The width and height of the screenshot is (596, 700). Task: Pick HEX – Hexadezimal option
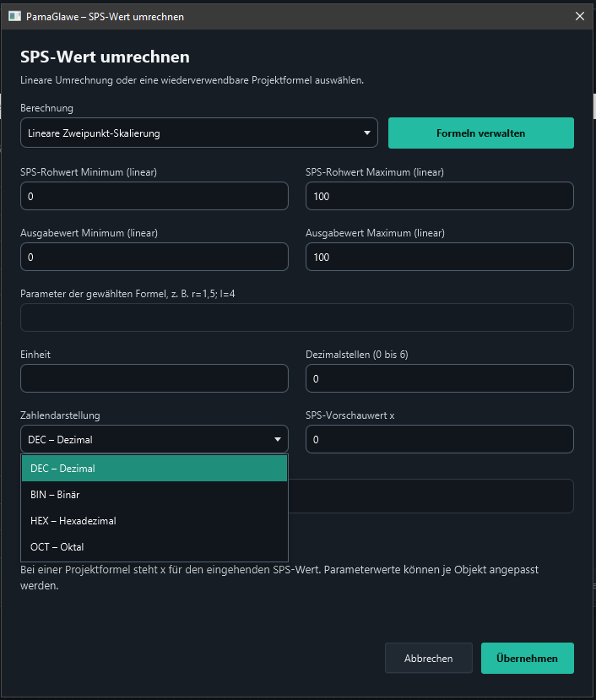point(154,520)
